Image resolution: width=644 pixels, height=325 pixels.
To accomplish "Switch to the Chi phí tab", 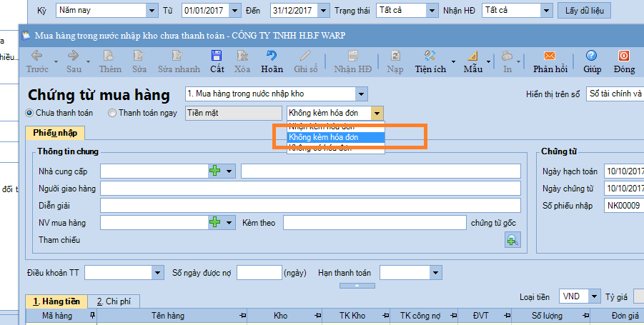I will pyautogui.click(x=117, y=302).
